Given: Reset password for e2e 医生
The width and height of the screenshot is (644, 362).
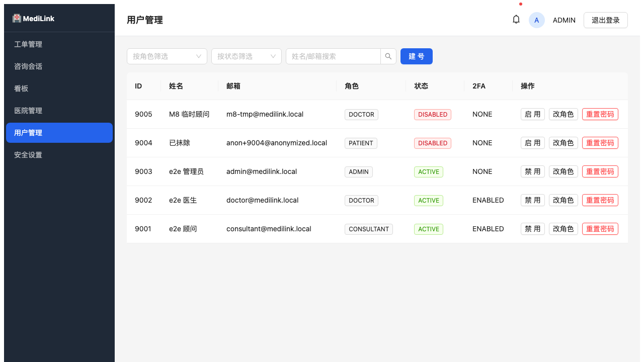Looking at the screenshot, I should 600,200.
